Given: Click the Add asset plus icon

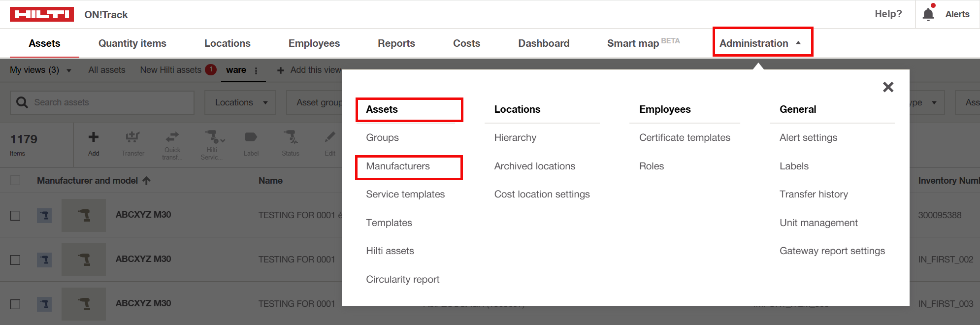Looking at the screenshot, I should point(94,137).
